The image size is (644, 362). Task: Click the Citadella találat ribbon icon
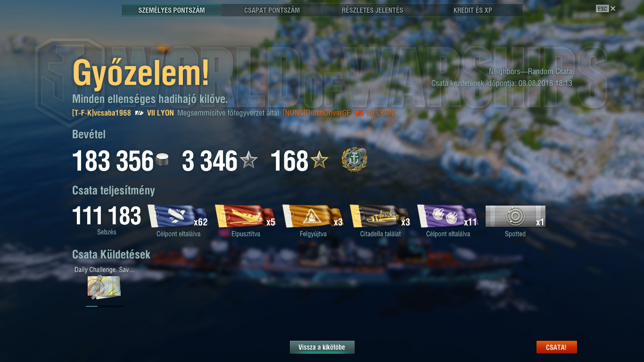pyautogui.click(x=380, y=216)
